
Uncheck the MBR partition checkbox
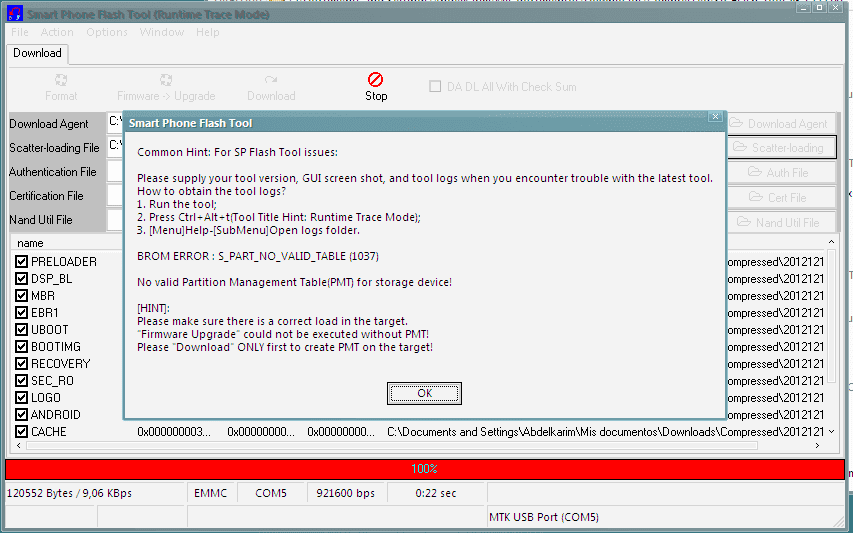[21, 296]
